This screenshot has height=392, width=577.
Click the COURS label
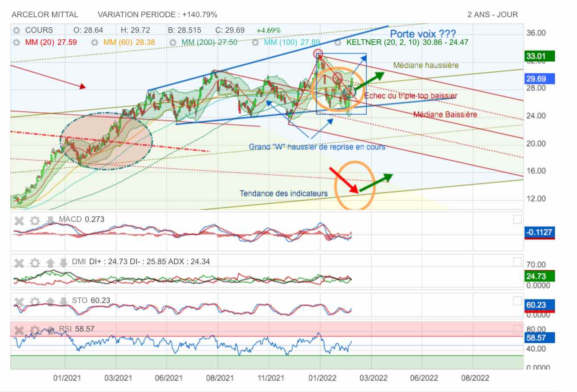coord(39,30)
